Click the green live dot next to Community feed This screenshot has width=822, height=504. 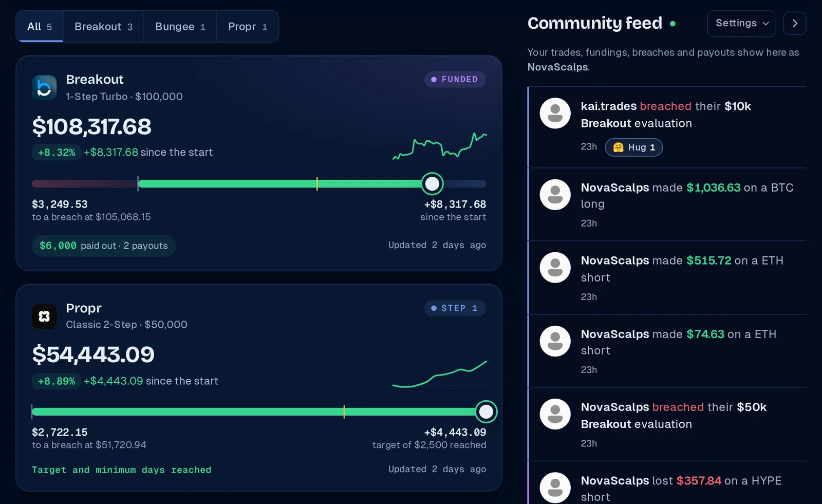672,24
